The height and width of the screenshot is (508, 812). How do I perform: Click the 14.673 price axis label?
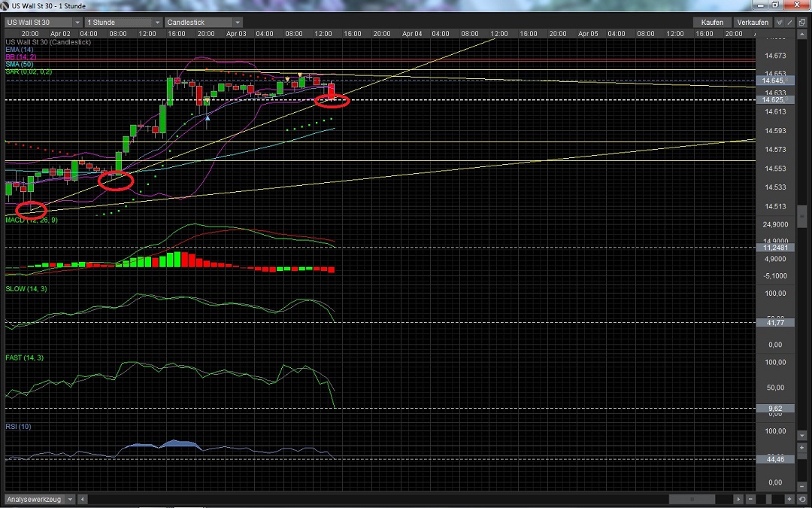[775, 56]
